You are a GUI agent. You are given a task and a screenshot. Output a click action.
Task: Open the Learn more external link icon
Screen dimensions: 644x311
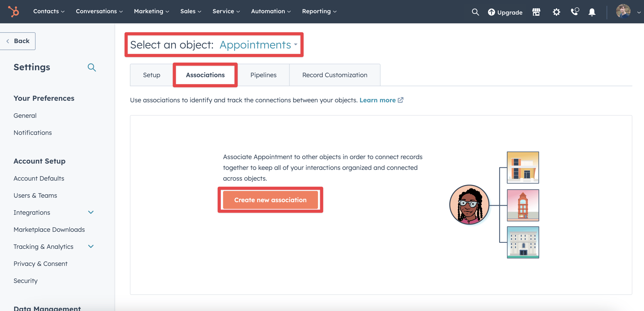tap(400, 100)
